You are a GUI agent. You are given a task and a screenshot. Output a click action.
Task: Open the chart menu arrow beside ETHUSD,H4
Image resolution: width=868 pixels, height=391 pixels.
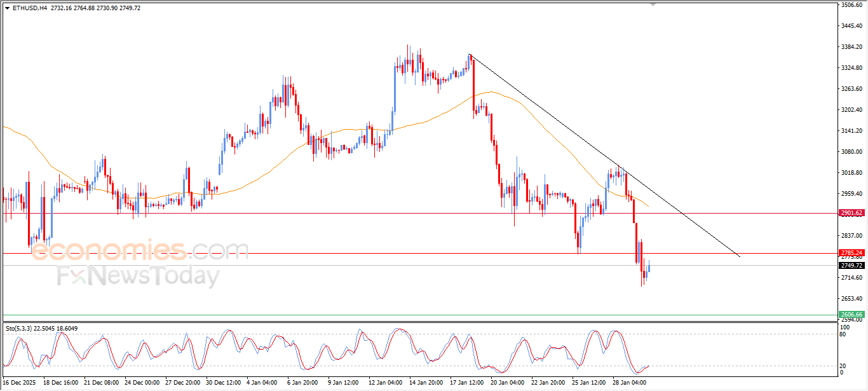pyautogui.click(x=7, y=8)
